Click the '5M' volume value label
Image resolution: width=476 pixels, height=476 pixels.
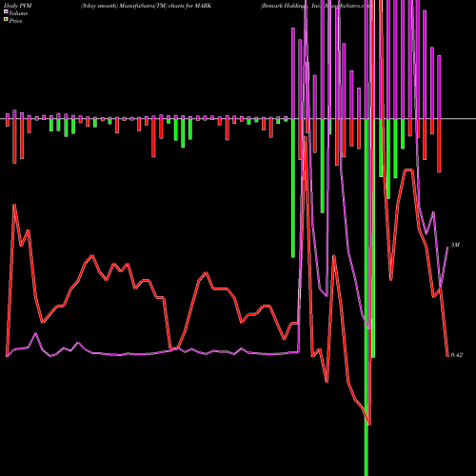coord(455,245)
